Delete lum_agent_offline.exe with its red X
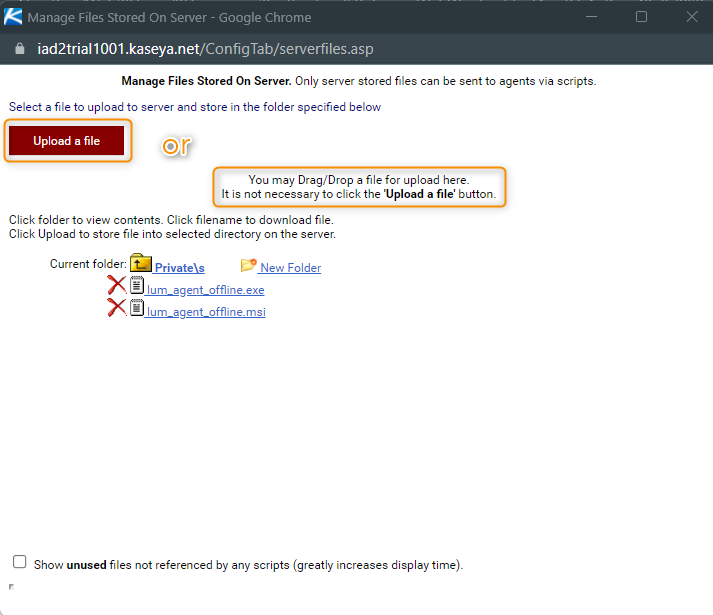Viewport: 713px width, 615px height. pos(117,287)
